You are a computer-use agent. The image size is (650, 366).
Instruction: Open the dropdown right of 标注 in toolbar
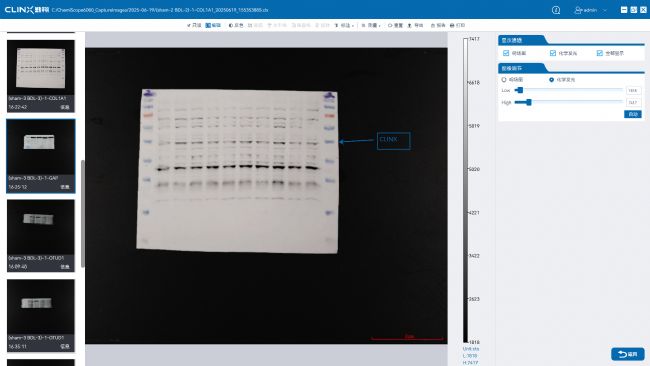pos(371,25)
